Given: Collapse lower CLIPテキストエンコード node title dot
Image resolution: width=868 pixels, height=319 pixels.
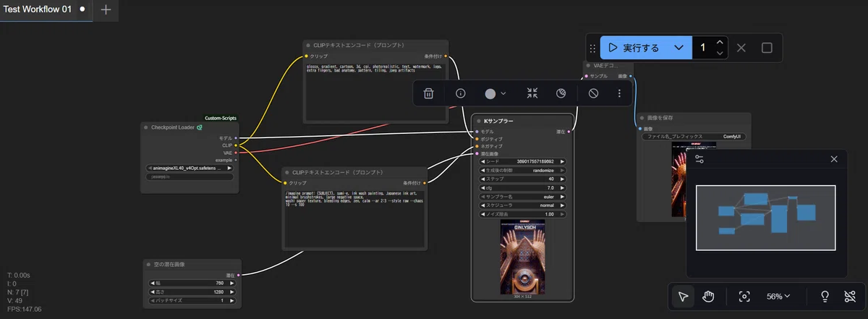Looking at the screenshot, I should [x=287, y=173].
